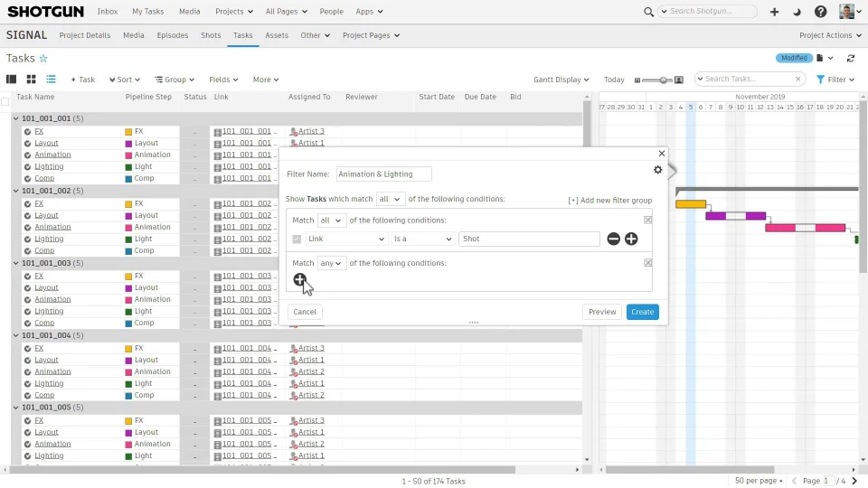The width and height of the screenshot is (868, 488).
Task: Click the Preview button
Action: click(602, 312)
